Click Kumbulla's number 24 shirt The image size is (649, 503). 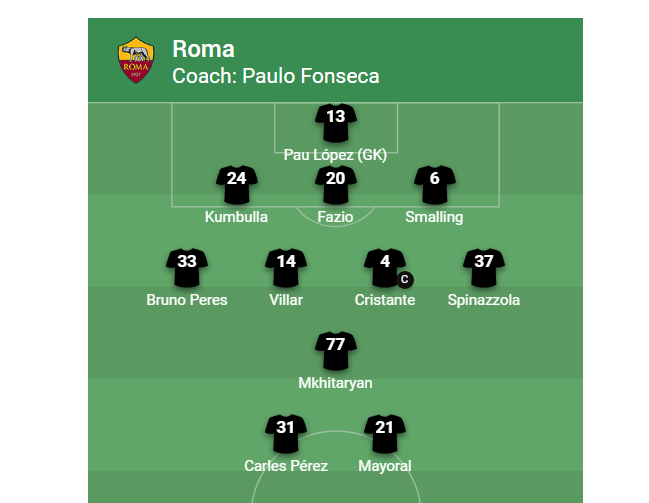pos(237,185)
